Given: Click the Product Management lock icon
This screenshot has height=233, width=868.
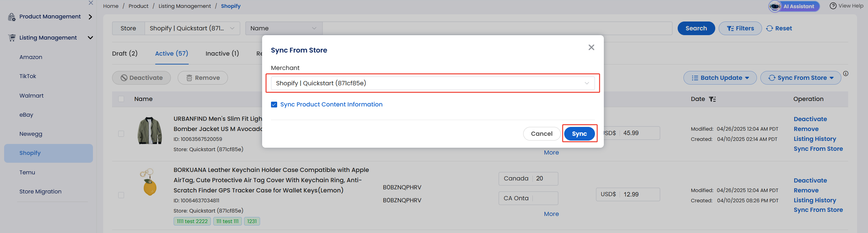Looking at the screenshot, I should (x=12, y=17).
